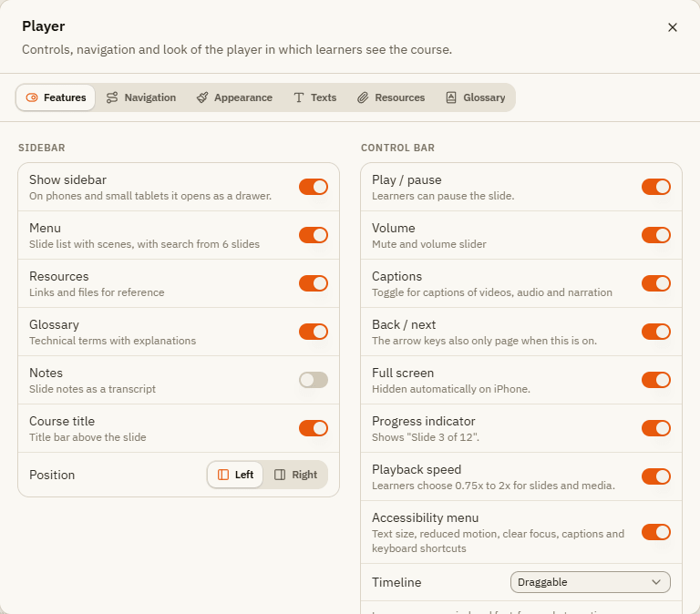The height and width of the screenshot is (614, 700).
Task: Turn off the Course title toggle
Action: tap(314, 428)
